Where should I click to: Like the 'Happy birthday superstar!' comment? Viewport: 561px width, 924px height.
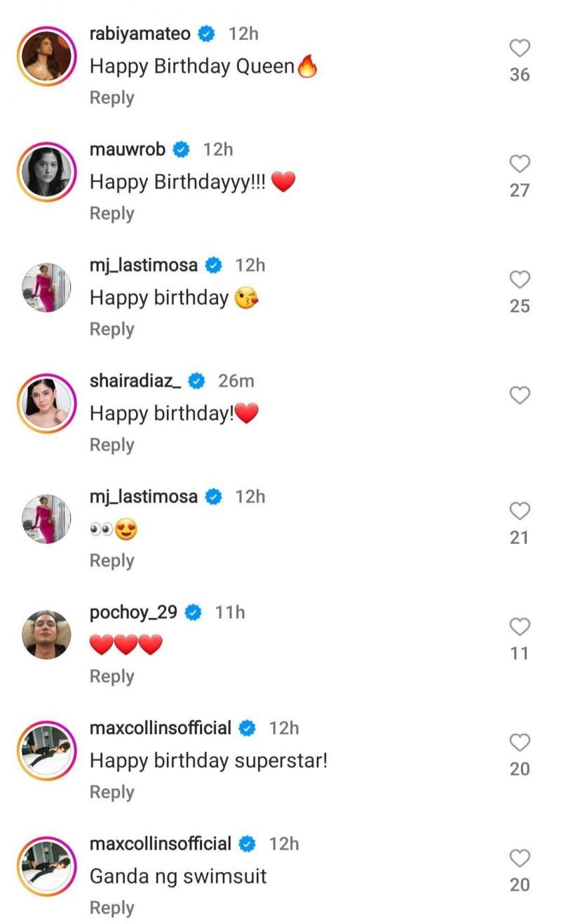519,742
